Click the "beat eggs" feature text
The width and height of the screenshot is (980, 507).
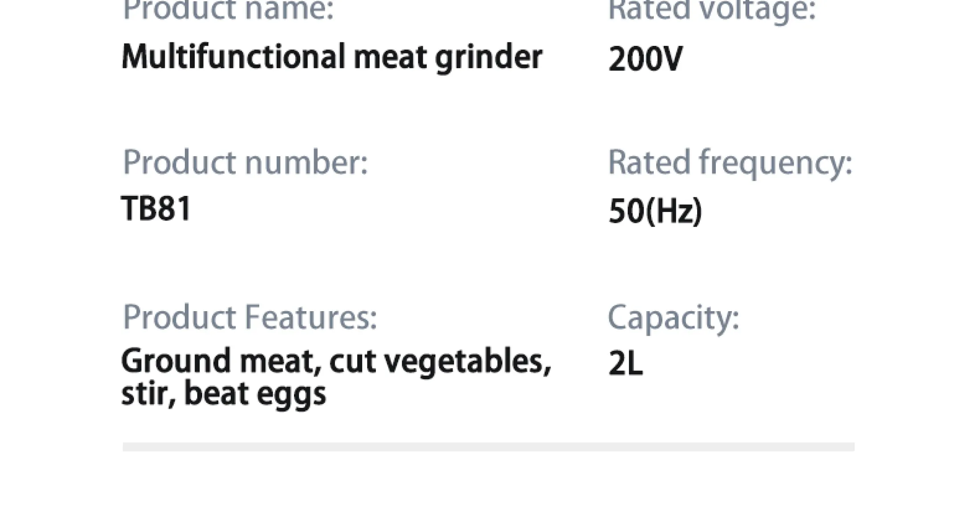(x=255, y=395)
